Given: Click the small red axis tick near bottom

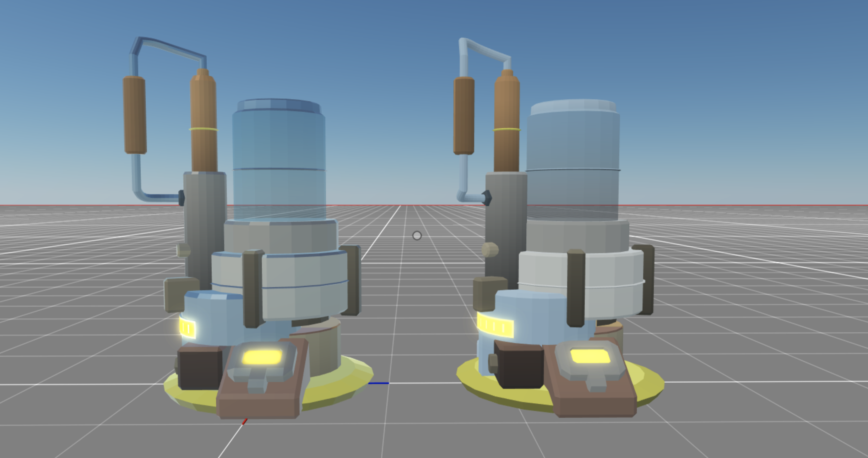Looking at the screenshot, I should (245, 421).
